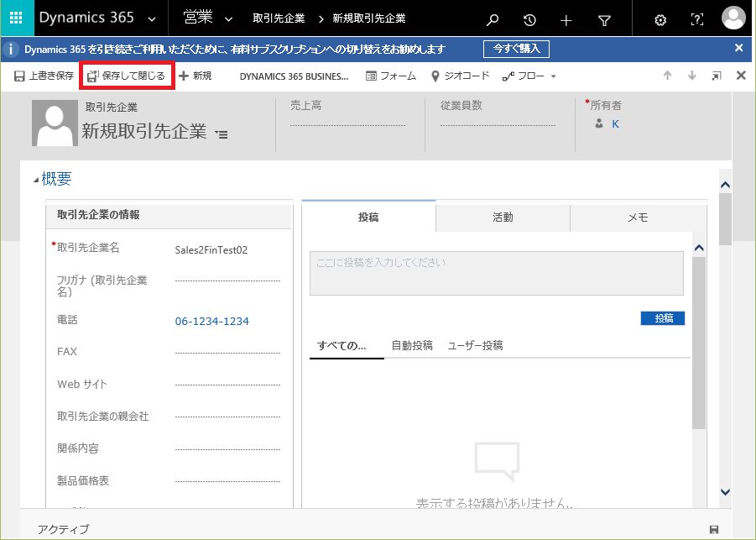
Task: Open the form selector next to 新規取引先企業
Action: coord(222,134)
